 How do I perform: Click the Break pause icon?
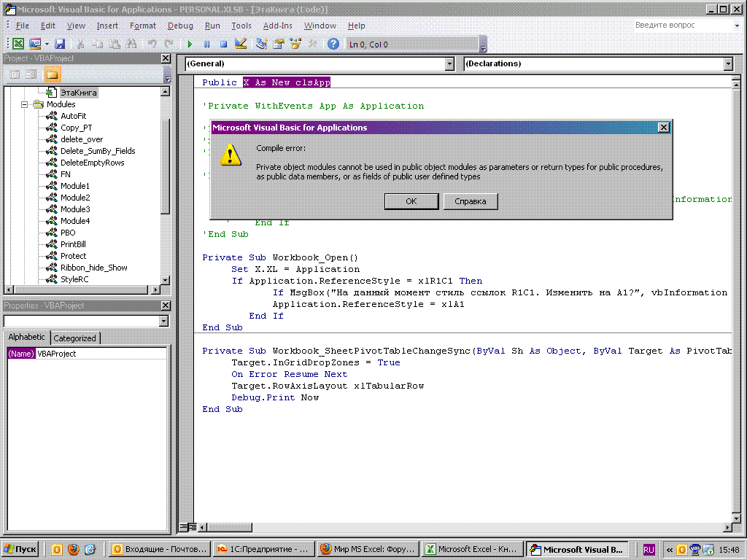point(206,44)
